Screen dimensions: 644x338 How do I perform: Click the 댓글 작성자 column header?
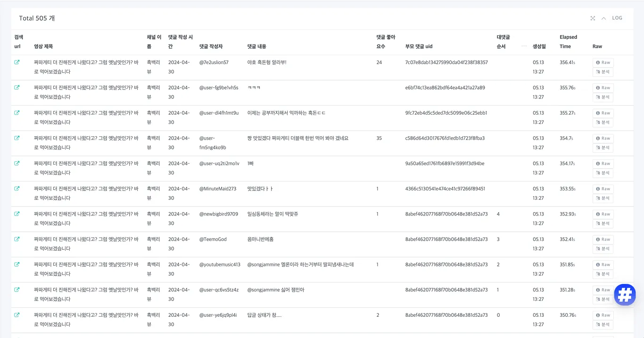[x=211, y=46]
